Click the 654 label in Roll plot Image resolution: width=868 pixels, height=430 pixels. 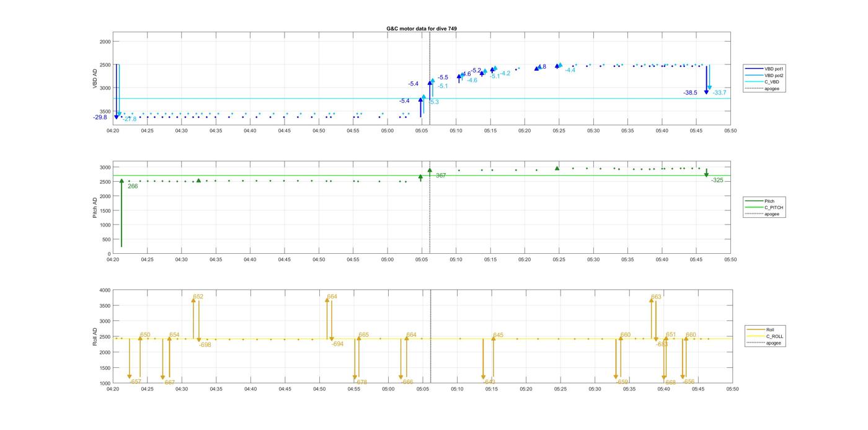pos(174,334)
